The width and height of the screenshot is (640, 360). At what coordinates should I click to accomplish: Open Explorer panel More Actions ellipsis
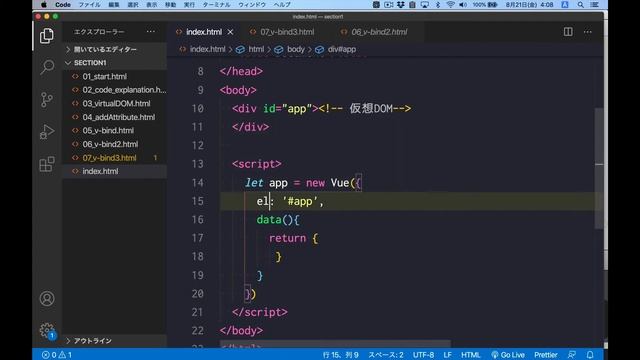coord(151,31)
